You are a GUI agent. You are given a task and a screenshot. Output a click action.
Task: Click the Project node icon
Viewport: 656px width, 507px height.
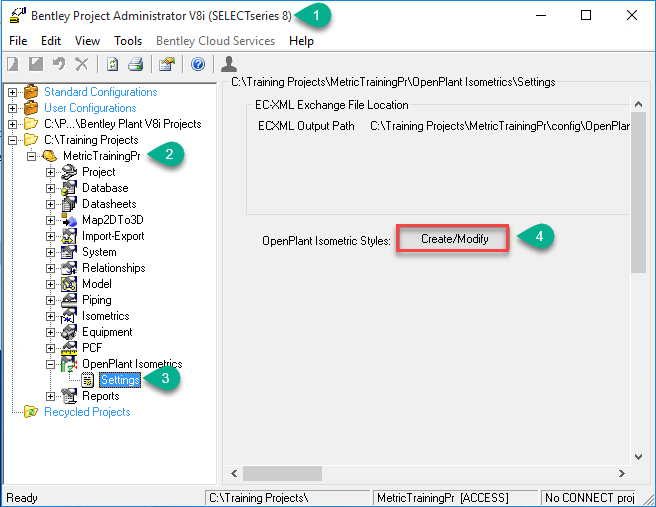pyautogui.click(x=69, y=172)
